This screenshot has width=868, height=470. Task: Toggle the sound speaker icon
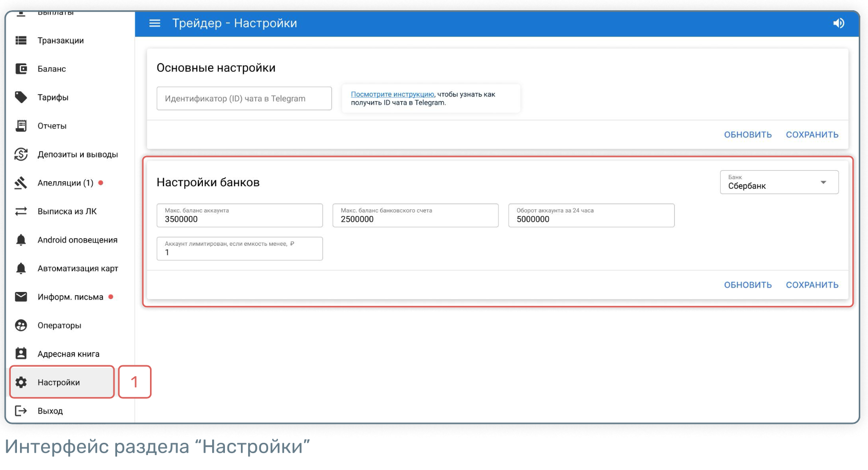pos(838,23)
